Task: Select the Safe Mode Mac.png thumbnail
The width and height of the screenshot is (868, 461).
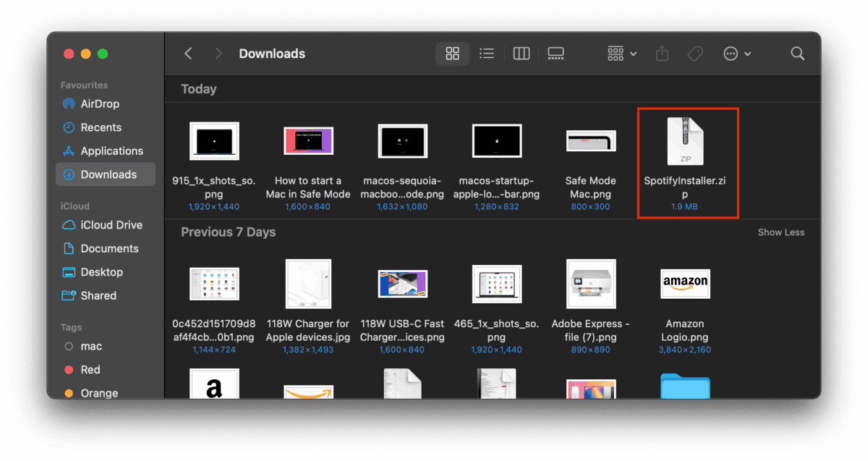Action: point(591,141)
